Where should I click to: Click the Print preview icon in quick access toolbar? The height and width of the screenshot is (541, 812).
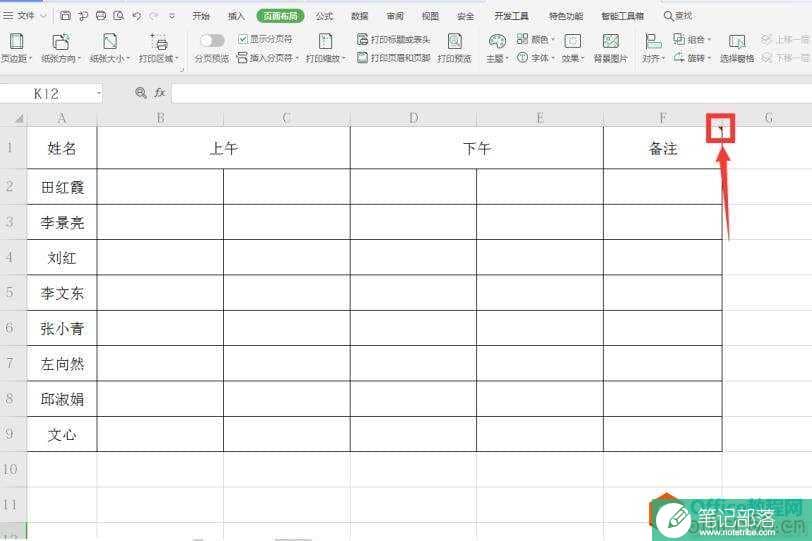point(119,16)
